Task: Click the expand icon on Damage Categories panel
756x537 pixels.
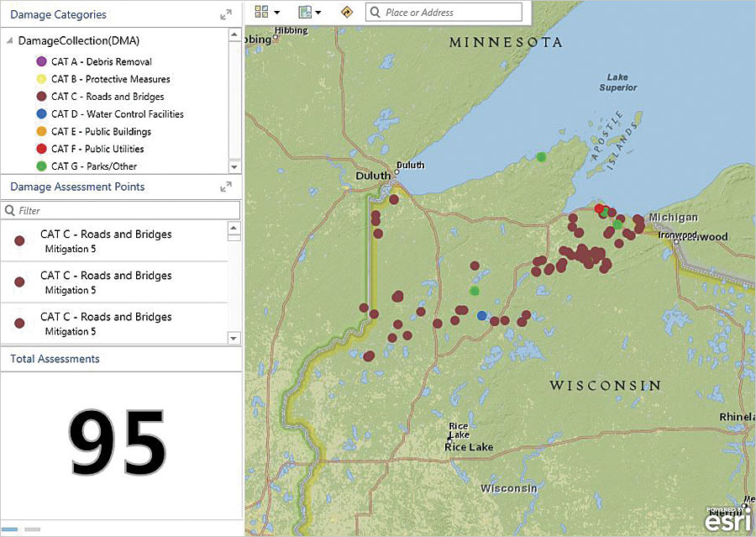Action: coord(224,13)
